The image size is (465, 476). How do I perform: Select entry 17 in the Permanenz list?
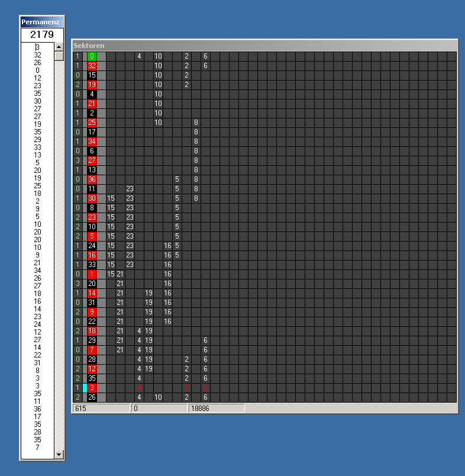tap(37, 417)
